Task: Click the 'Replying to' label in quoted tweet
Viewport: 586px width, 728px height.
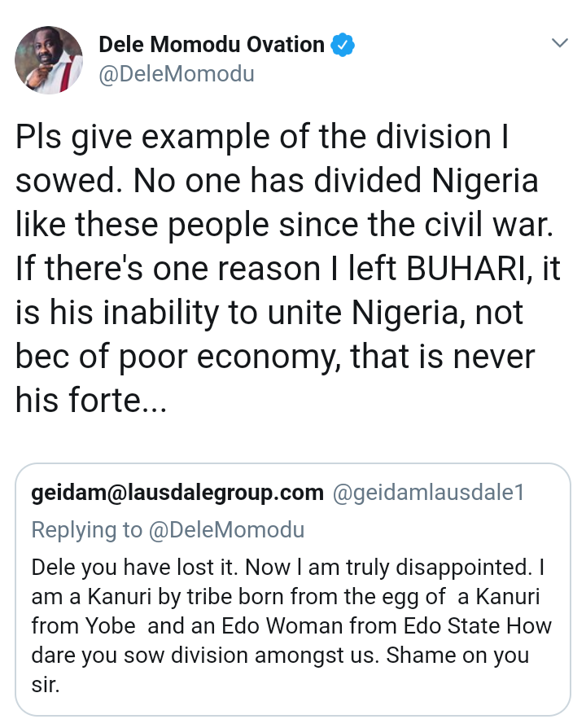Action: coord(86,530)
